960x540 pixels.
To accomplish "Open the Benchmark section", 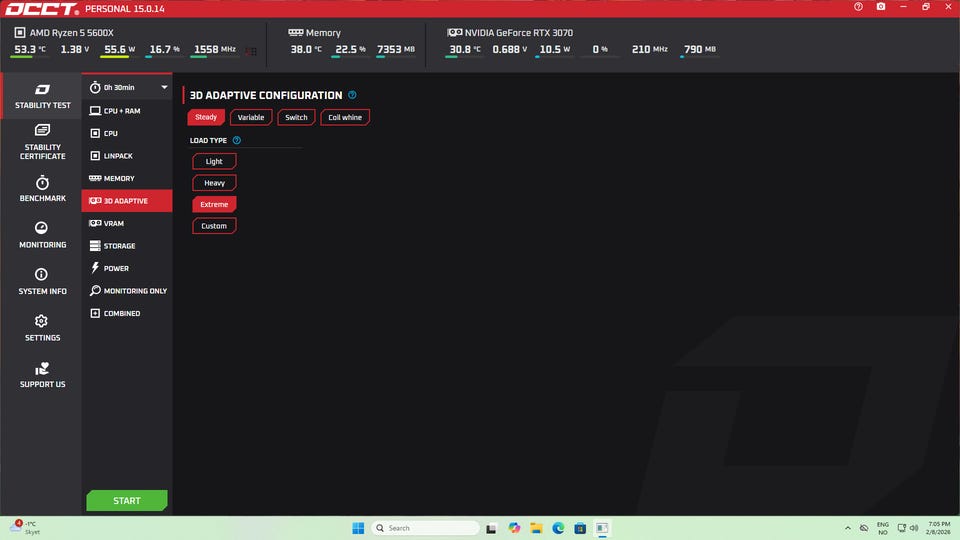I will coord(42,189).
